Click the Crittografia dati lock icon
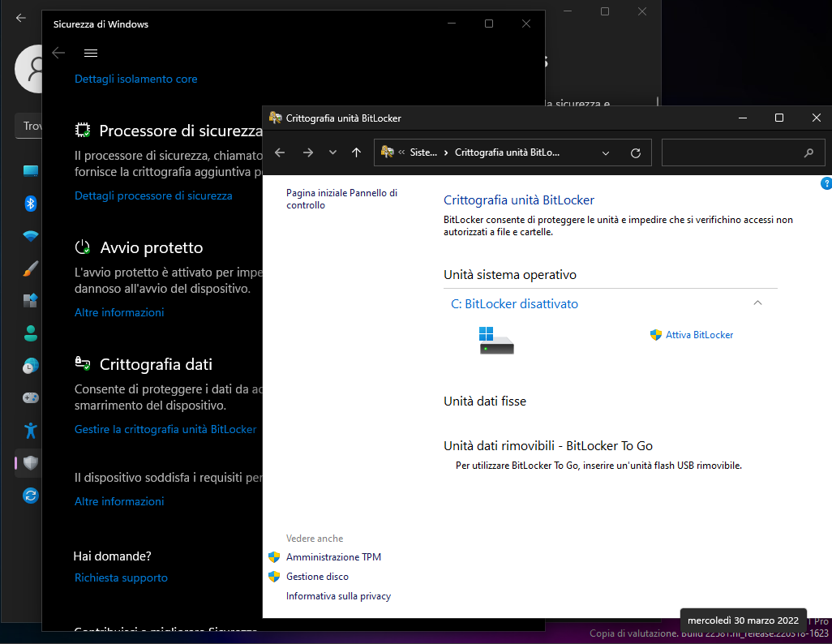The height and width of the screenshot is (644, 832). pyautogui.click(x=82, y=363)
